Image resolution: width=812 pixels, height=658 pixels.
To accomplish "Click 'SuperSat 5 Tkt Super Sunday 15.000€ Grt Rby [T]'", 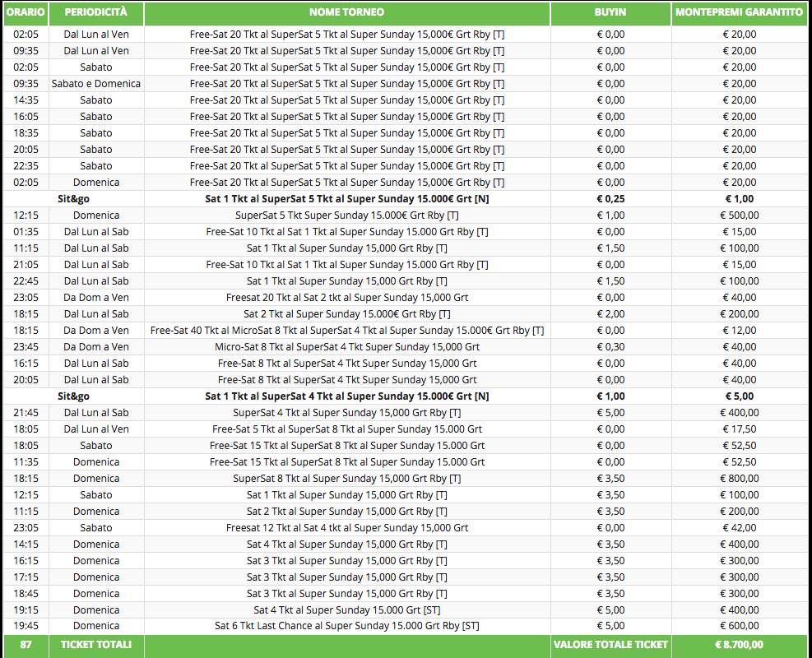I will [x=347, y=215].
